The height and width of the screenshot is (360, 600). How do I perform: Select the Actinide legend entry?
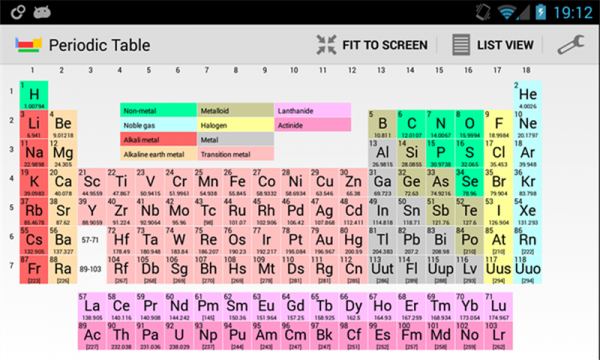(313, 125)
